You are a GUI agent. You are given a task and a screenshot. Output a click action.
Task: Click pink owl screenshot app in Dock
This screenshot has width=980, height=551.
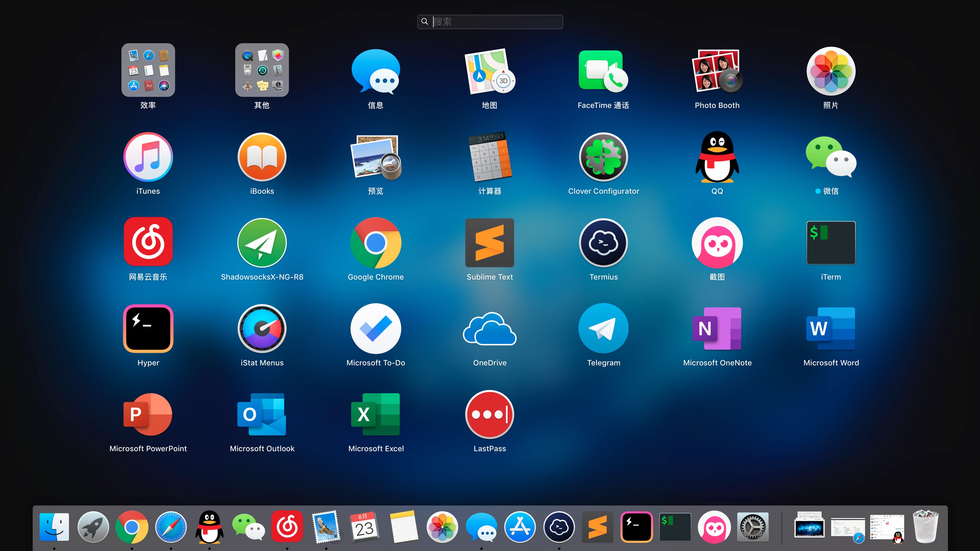[714, 527]
